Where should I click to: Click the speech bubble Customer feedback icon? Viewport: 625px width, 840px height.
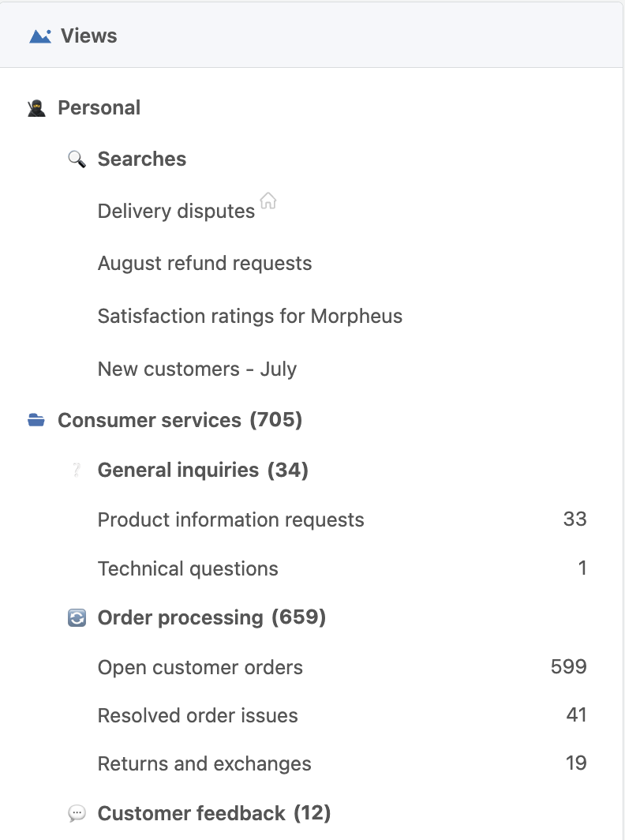click(77, 814)
